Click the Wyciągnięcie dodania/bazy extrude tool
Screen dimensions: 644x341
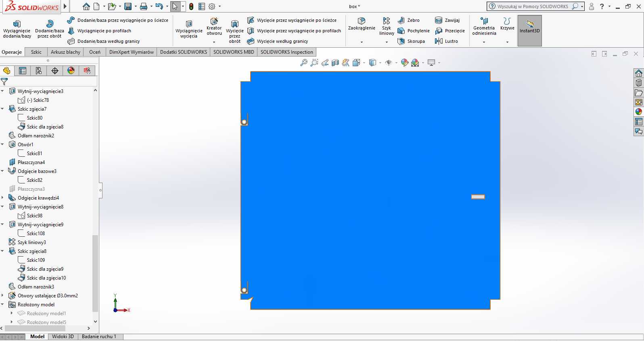coord(17,29)
